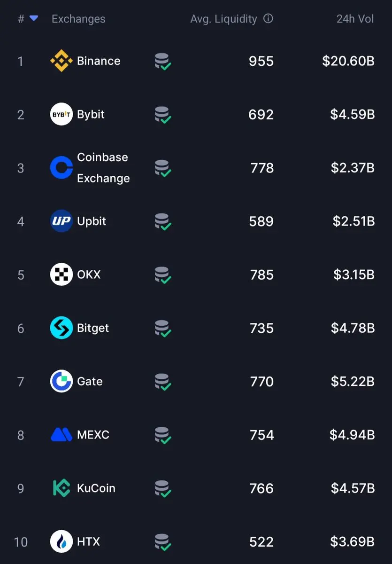Click the Bitget logo icon
The height and width of the screenshot is (564, 392).
(x=61, y=328)
